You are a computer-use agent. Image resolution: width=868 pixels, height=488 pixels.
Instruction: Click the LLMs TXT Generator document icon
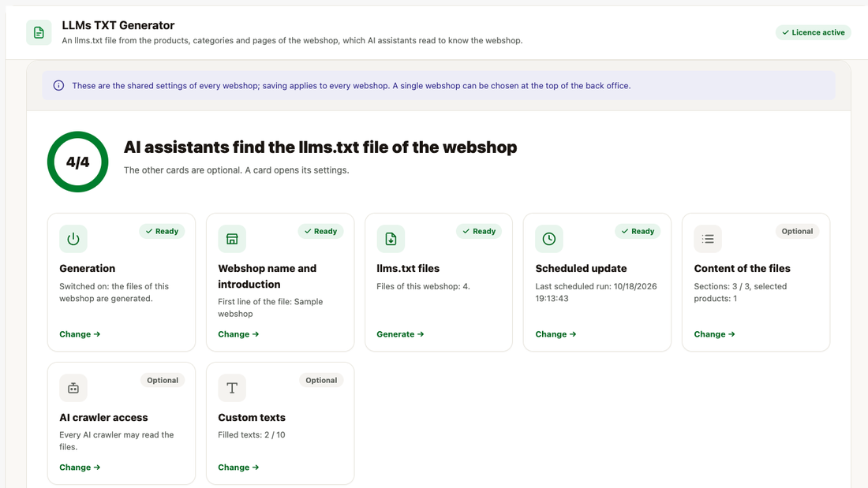coord(39,32)
